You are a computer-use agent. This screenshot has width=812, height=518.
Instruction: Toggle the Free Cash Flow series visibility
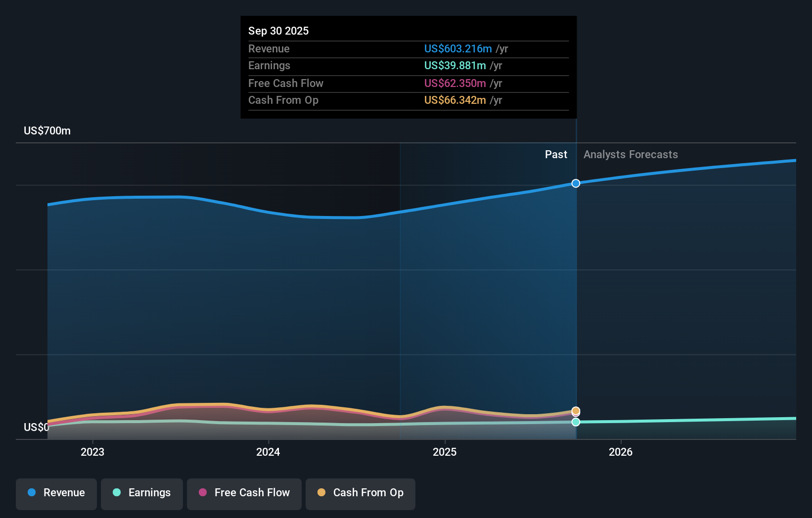point(244,493)
